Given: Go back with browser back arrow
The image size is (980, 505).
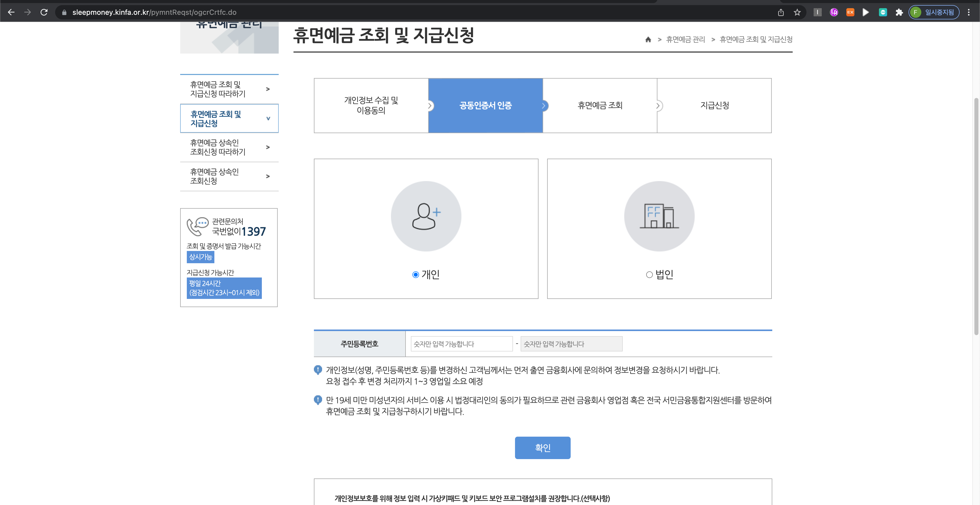Looking at the screenshot, I should 11,12.
